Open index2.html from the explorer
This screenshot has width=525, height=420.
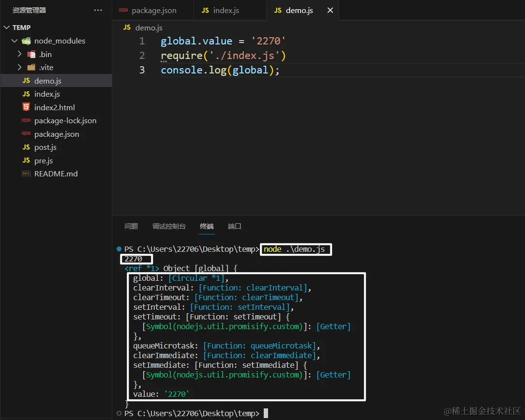(56, 107)
